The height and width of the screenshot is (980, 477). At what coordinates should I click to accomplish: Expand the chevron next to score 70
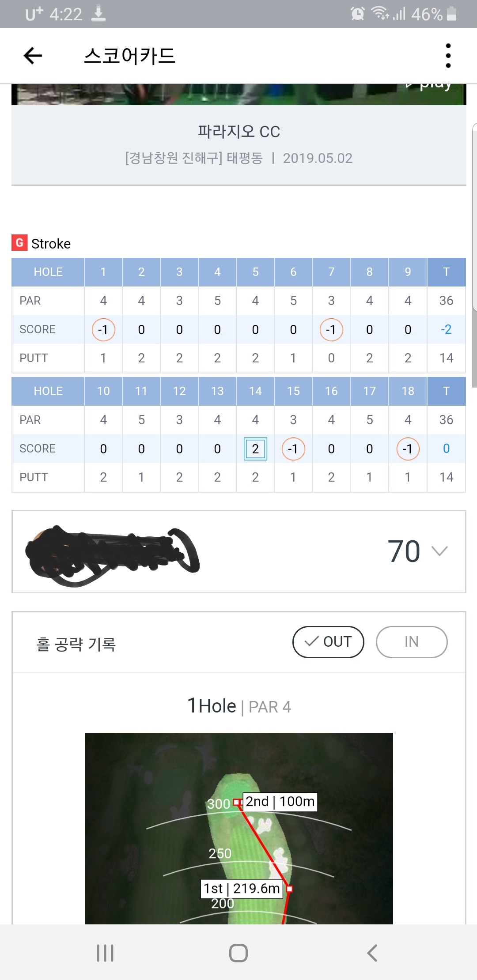439,551
